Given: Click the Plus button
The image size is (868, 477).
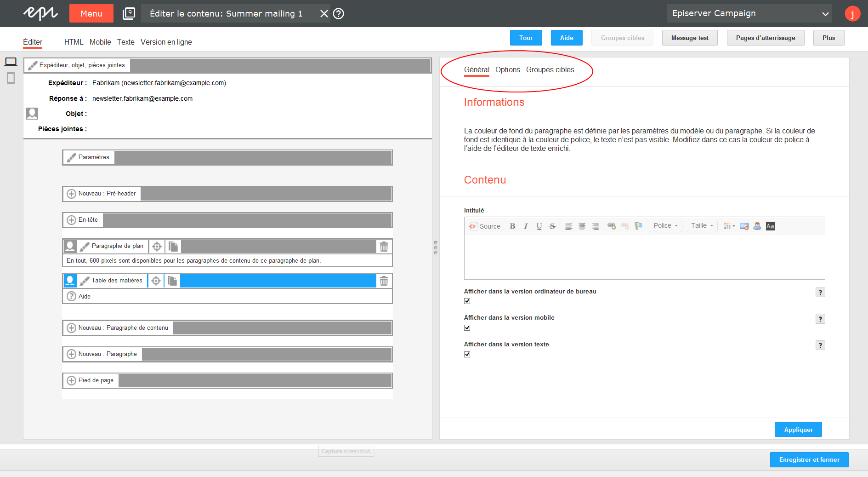Looking at the screenshot, I should [x=828, y=38].
